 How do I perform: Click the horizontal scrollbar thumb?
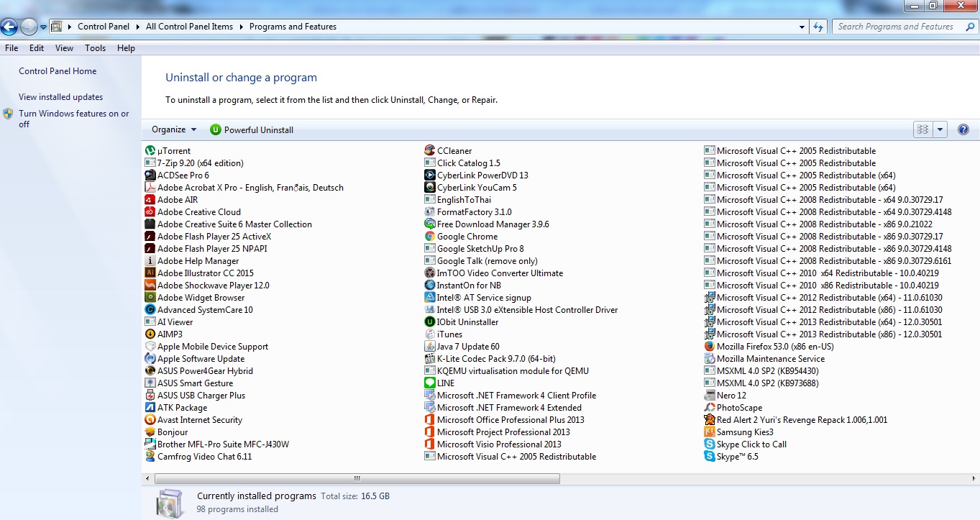(357, 478)
